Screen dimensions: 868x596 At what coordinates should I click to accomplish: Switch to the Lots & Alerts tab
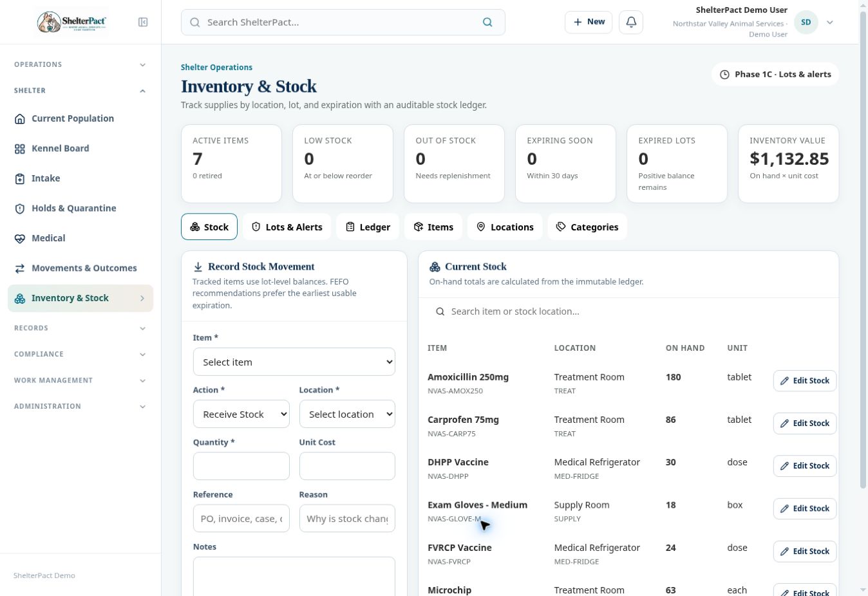tap(287, 227)
